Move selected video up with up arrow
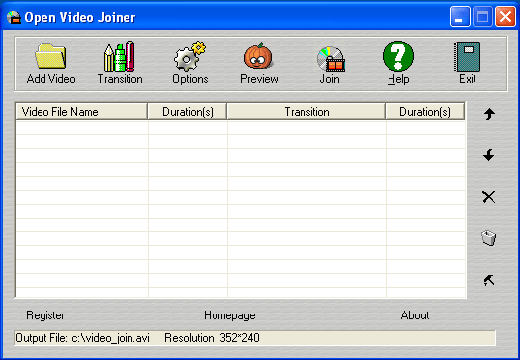This screenshot has width=520, height=360. tap(489, 114)
